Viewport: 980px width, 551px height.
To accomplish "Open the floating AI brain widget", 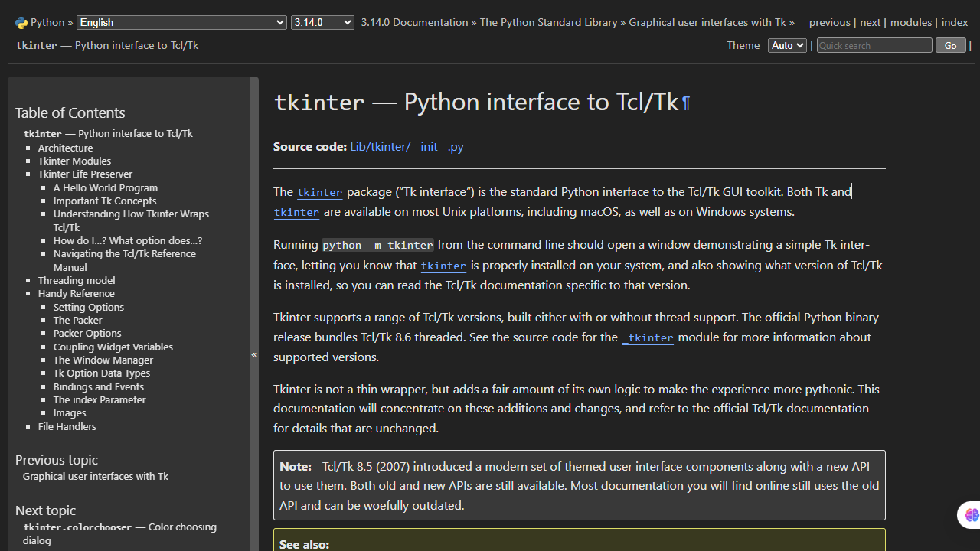I will (972, 515).
